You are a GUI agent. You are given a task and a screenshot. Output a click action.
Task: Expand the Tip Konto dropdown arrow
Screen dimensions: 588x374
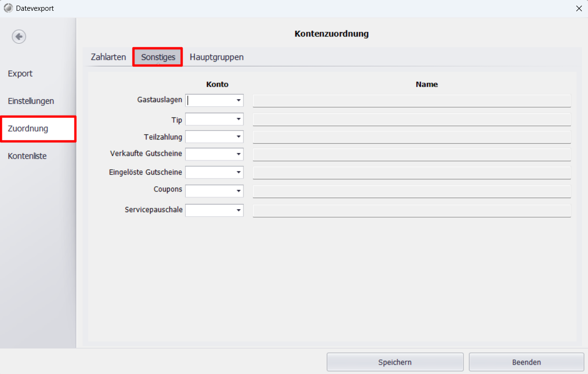(x=238, y=119)
